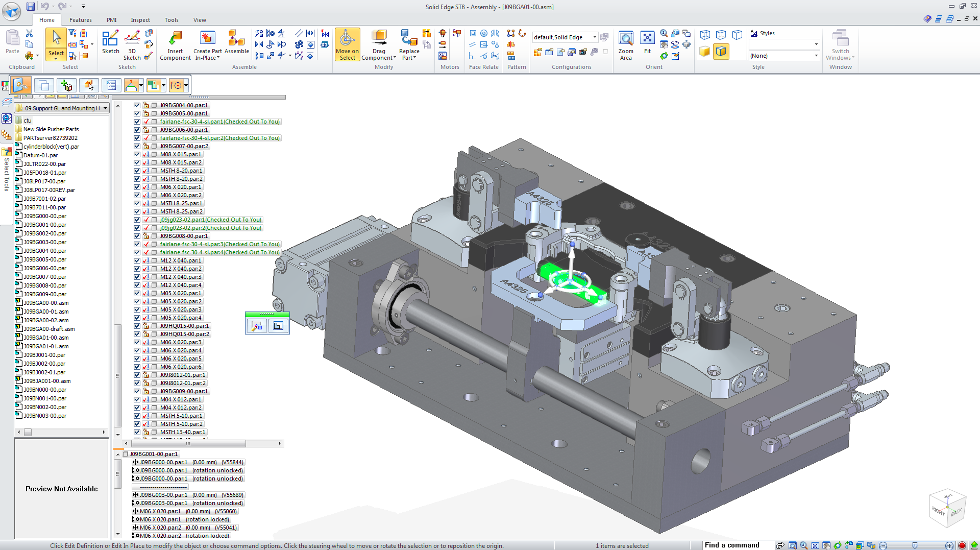
Task: Switch to the Features ribbon tab
Action: coord(81,20)
